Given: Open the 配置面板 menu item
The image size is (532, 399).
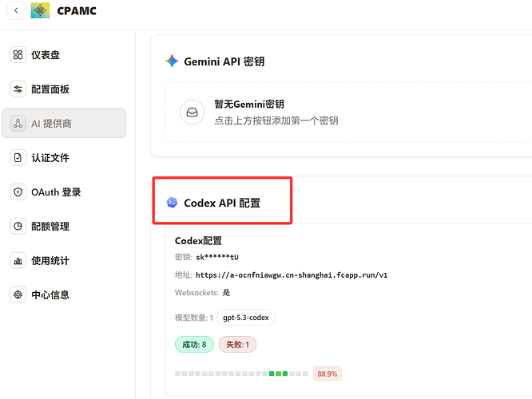Looking at the screenshot, I should coord(64,89).
